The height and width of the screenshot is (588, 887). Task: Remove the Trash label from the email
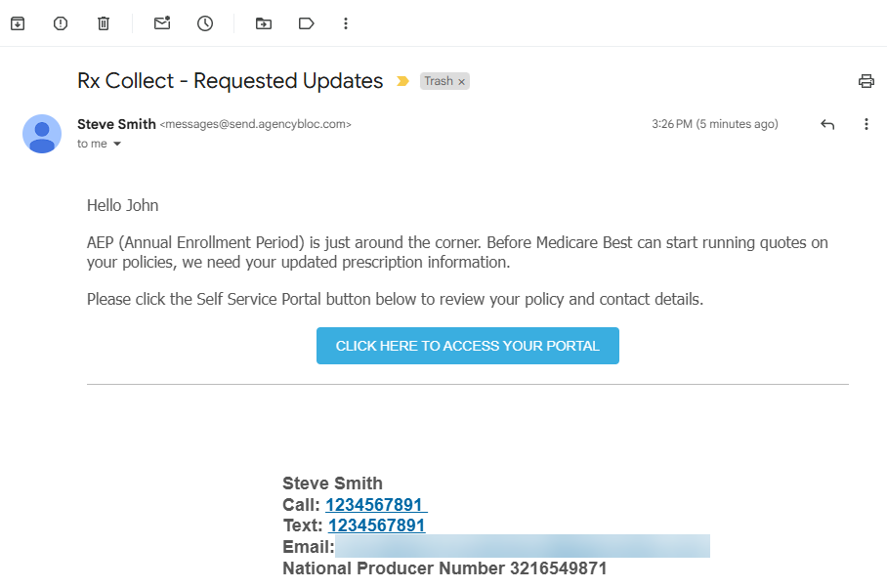[460, 81]
